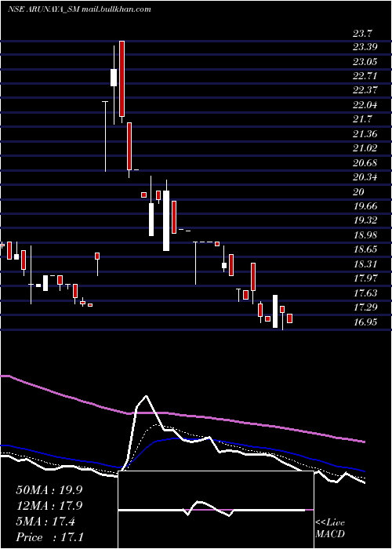392x549 pixels.
Task: Click the 16.95 price axis label
Action: click(x=365, y=322)
